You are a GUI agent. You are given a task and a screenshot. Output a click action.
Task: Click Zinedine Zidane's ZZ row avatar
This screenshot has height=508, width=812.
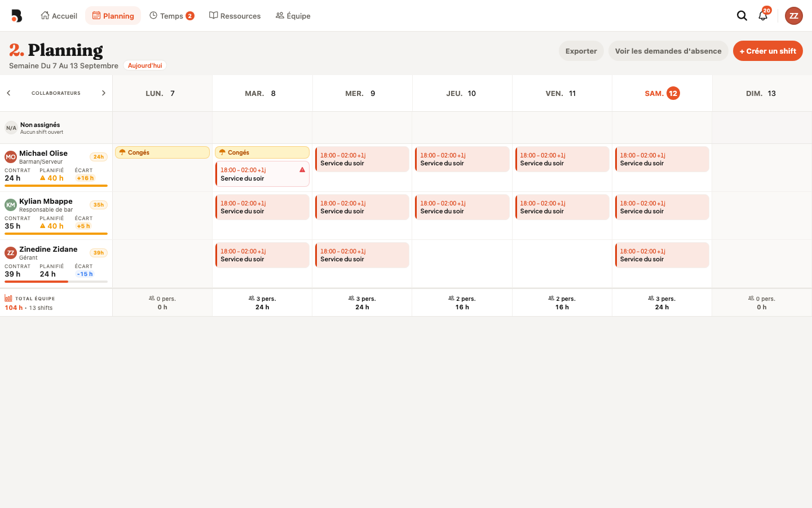(x=11, y=253)
